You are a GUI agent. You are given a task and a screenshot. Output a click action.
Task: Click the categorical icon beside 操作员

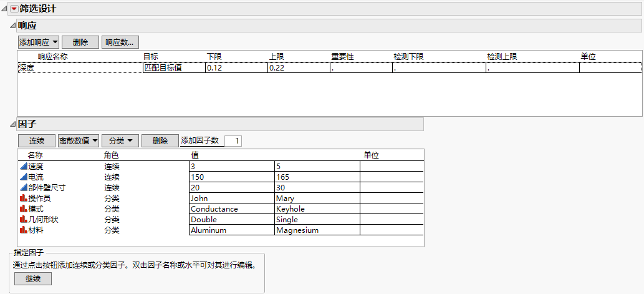click(x=24, y=198)
